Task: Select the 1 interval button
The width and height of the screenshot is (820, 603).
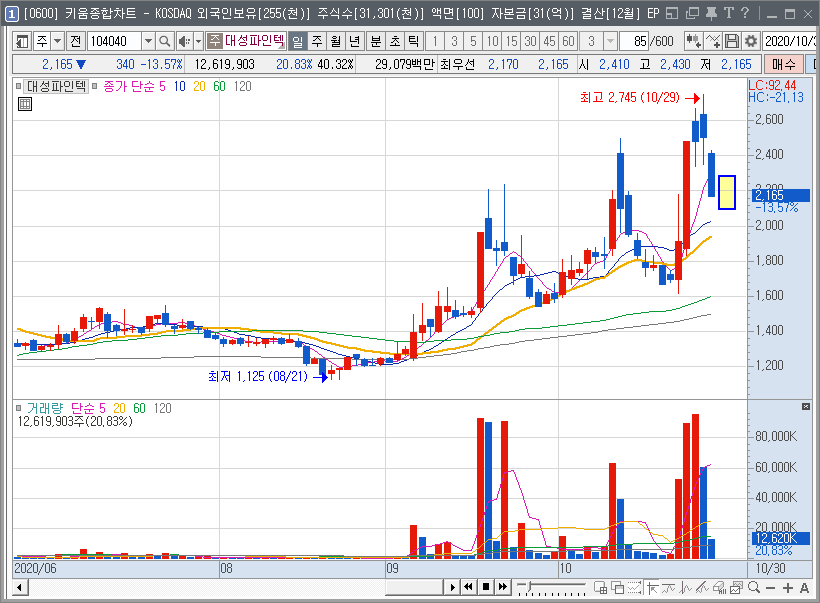Action: click(435, 41)
